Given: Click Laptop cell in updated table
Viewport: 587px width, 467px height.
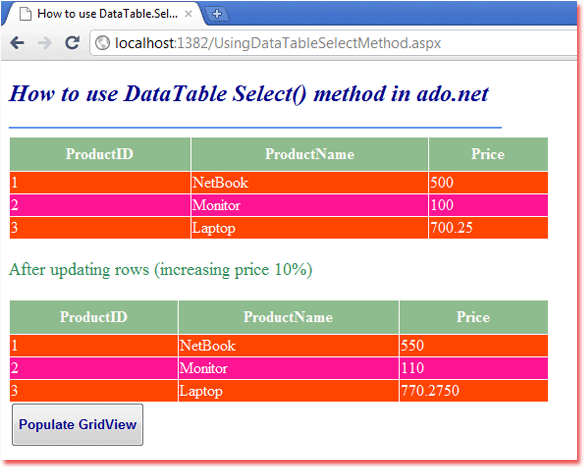Looking at the screenshot, I should [x=288, y=391].
